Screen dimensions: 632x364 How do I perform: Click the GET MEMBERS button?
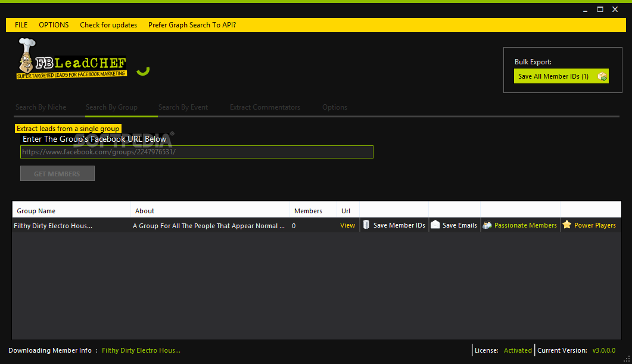(x=57, y=173)
